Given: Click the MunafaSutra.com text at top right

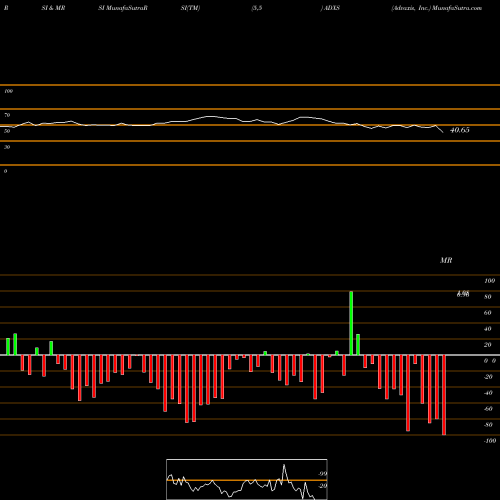Looking at the screenshot, I should click(457, 8).
